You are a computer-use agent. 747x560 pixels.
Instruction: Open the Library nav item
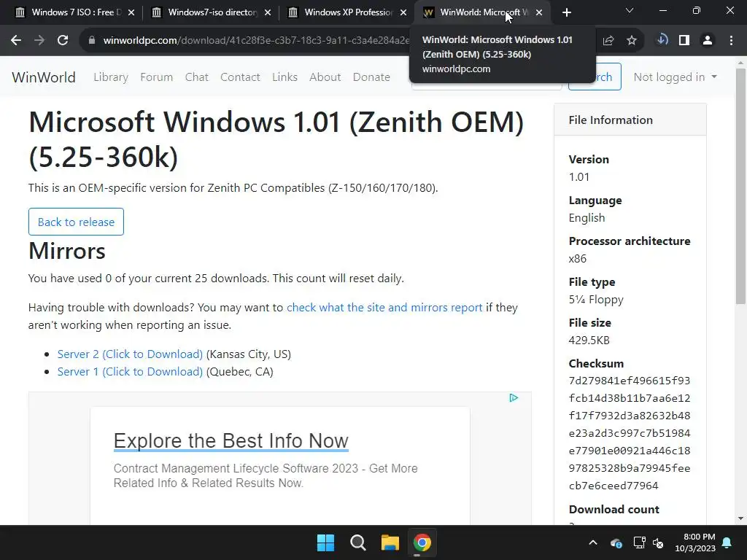[x=111, y=77]
